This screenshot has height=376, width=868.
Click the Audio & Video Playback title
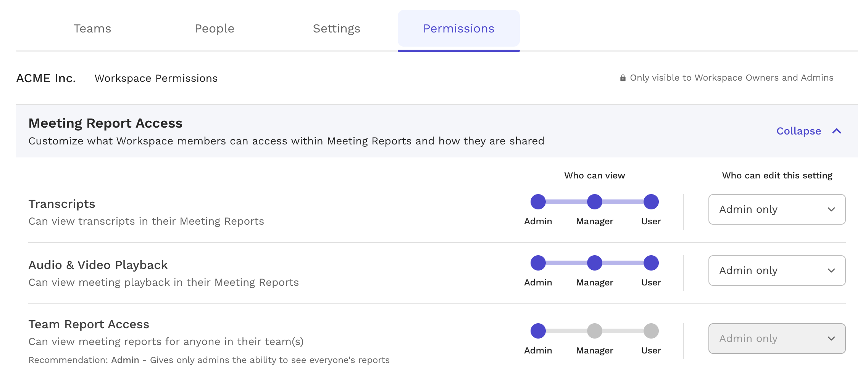(x=98, y=265)
